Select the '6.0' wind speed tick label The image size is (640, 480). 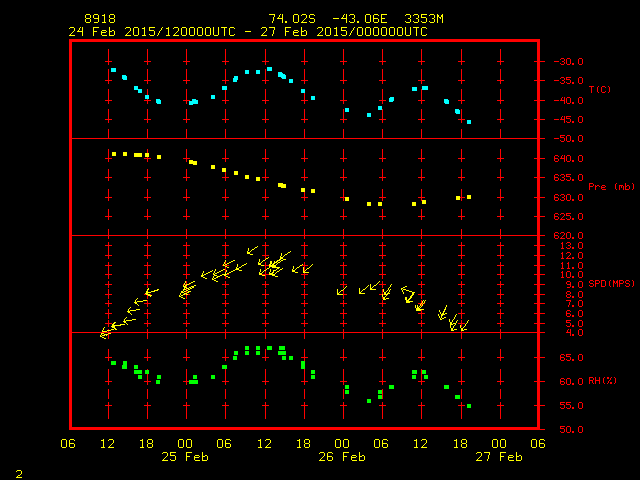click(575, 313)
